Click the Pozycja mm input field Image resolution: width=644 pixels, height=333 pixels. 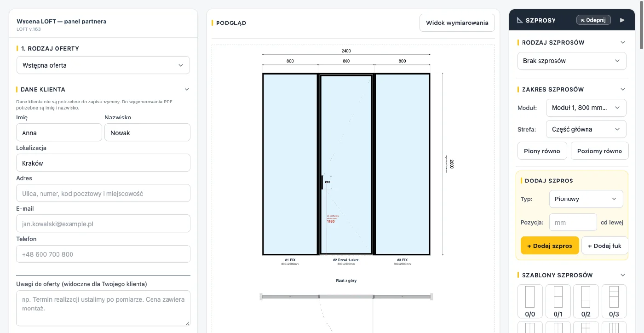pyautogui.click(x=573, y=222)
